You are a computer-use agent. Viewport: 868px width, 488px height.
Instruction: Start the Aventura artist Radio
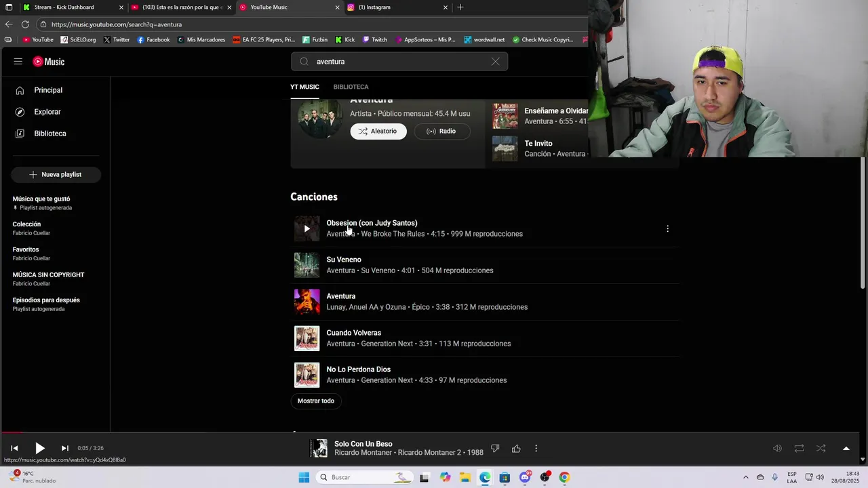(442, 131)
